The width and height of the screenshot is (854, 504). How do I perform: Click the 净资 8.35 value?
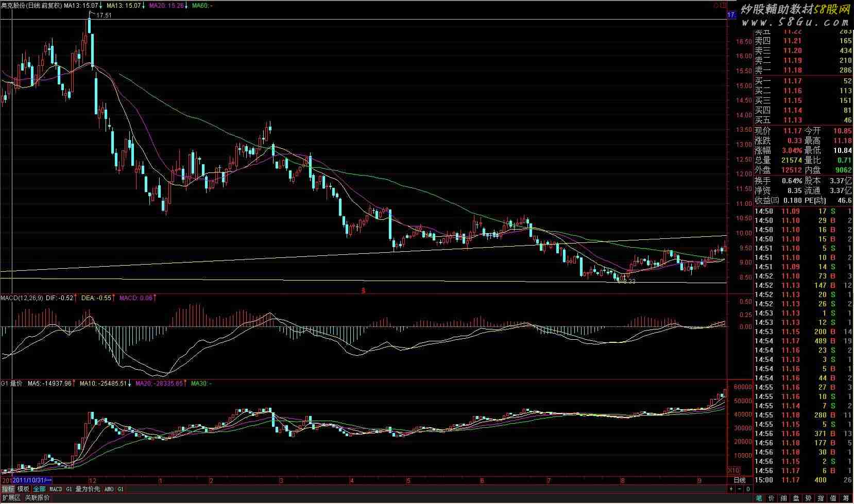pos(794,190)
